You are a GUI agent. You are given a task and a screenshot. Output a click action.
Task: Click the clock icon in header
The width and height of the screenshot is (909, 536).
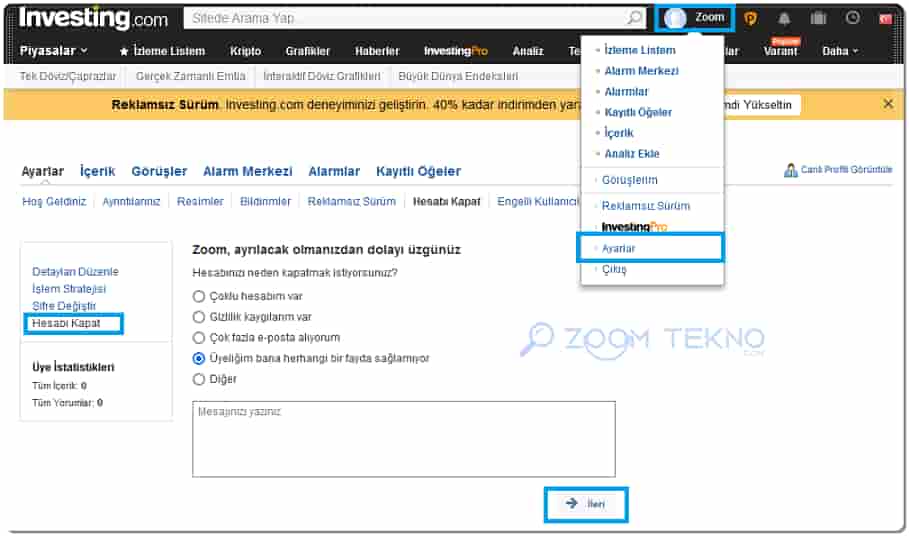point(852,18)
